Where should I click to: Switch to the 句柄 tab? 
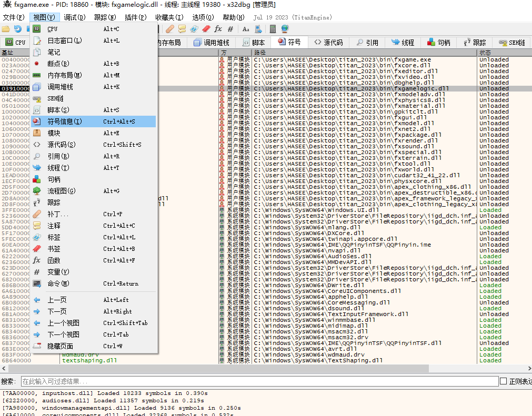(x=439, y=43)
